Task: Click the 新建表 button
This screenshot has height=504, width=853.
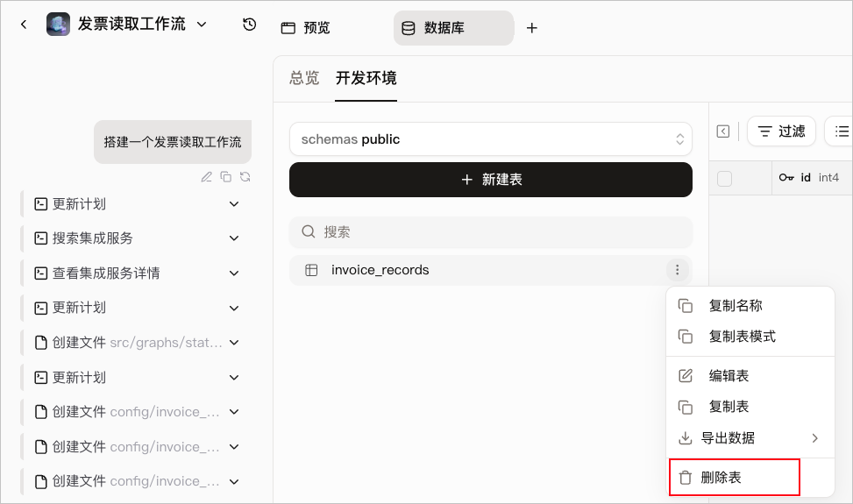Action: click(x=491, y=180)
